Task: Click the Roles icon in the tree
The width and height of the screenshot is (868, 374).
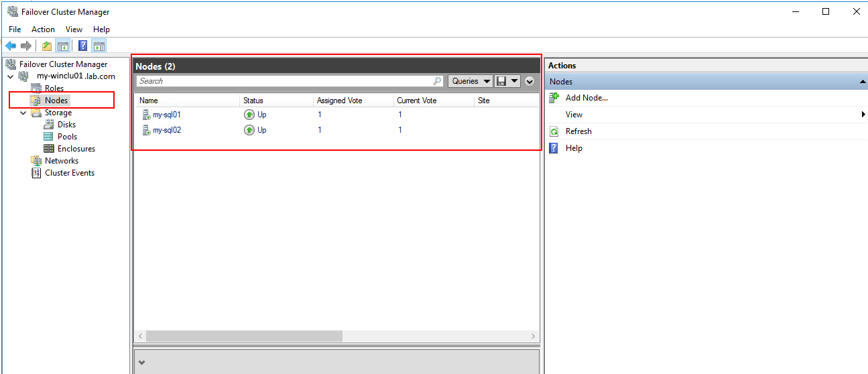Action: (36, 88)
